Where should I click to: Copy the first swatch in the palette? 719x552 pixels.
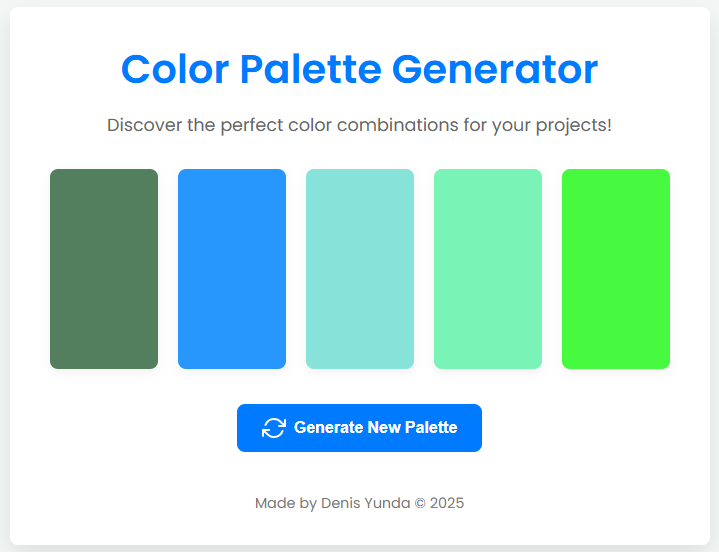[x=104, y=269]
